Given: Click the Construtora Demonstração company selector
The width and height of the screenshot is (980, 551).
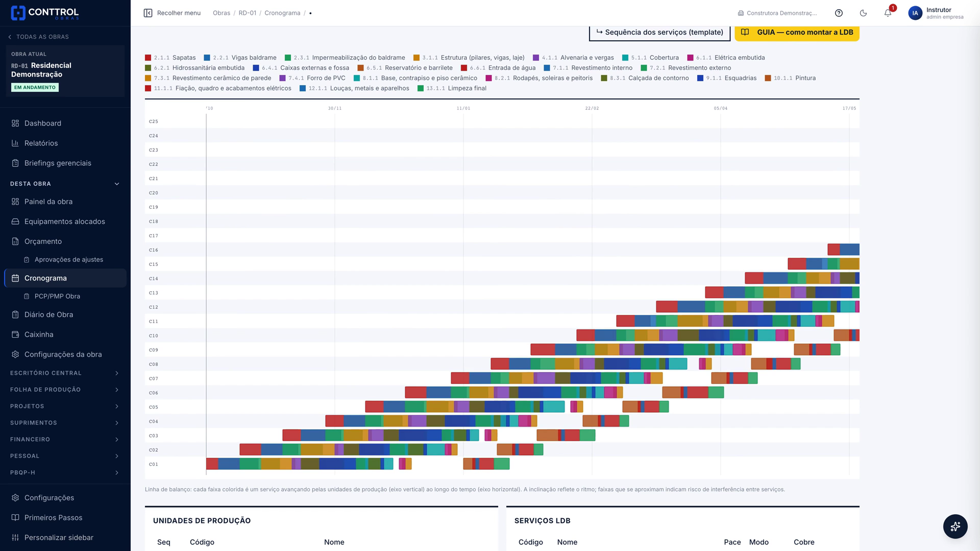Looking at the screenshot, I should 777,13.
